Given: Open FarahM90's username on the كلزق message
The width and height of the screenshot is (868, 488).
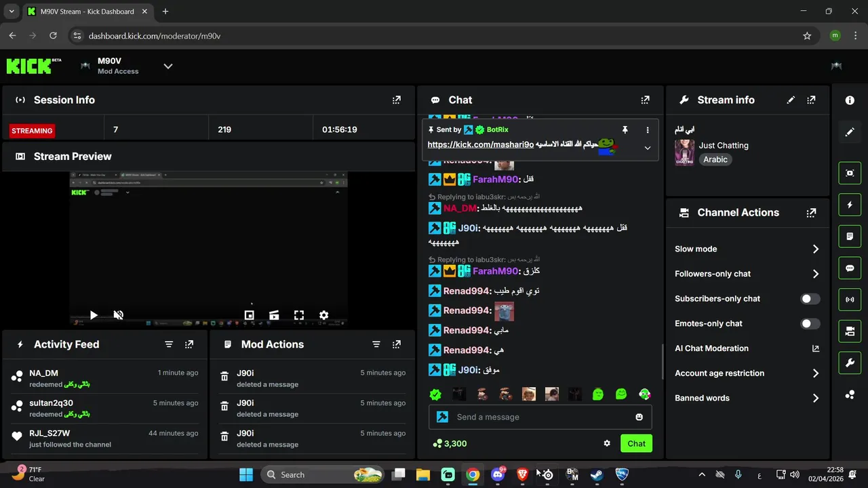Looking at the screenshot, I should point(495,271).
